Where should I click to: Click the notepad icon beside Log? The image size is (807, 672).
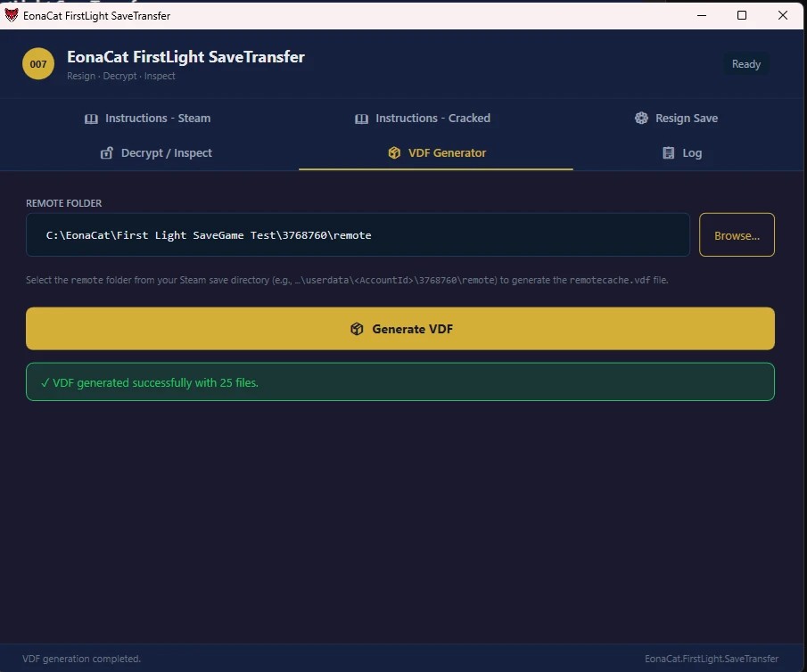click(668, 152)
